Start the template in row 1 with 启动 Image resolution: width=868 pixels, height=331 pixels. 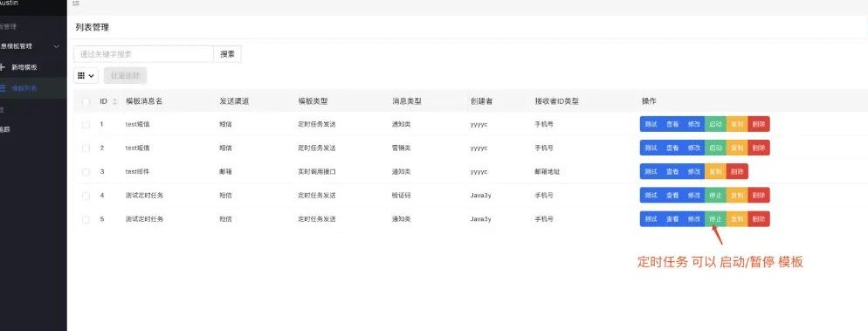pos(716,125)
